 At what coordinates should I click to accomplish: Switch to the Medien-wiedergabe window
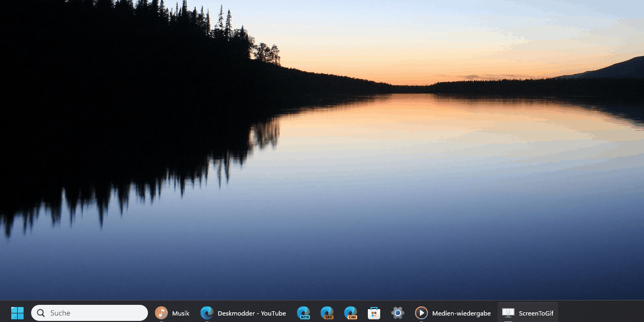click(461, 313)
